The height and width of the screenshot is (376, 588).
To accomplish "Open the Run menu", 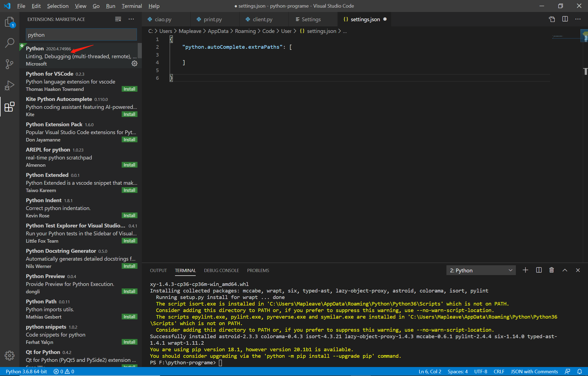I will point(110,6).
